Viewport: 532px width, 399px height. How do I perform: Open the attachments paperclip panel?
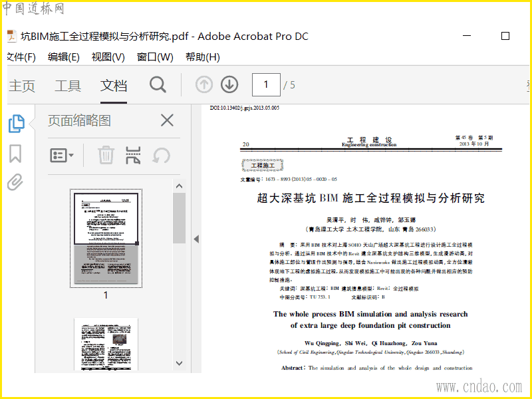pos(15,182)
